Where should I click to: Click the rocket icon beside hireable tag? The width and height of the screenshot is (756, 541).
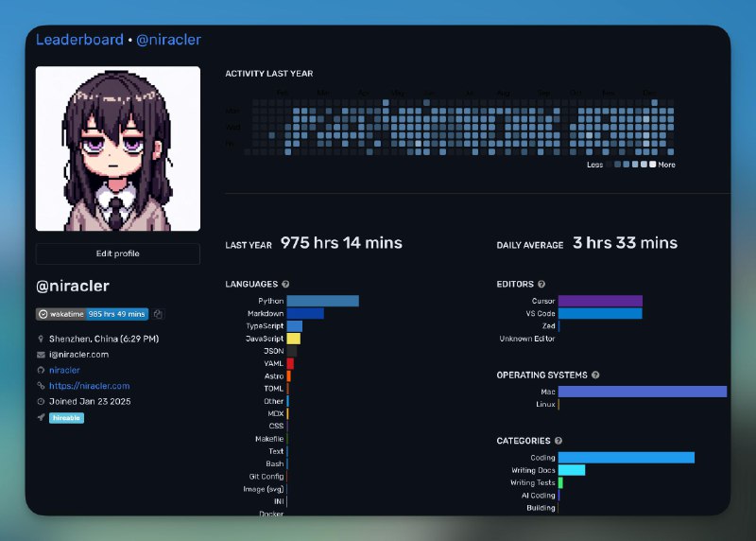click(41, 417)
